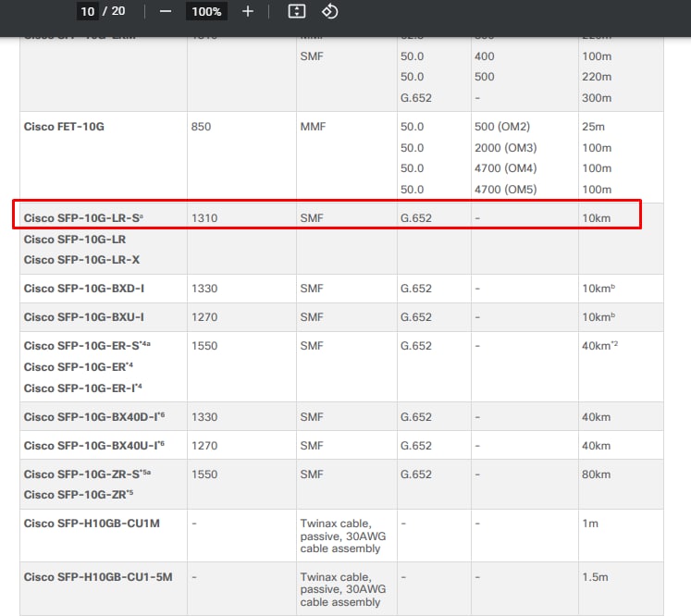
Task: Select 'Cisco SFP-10G-BX40U-I' product name
Action: [x=91, y=446]
